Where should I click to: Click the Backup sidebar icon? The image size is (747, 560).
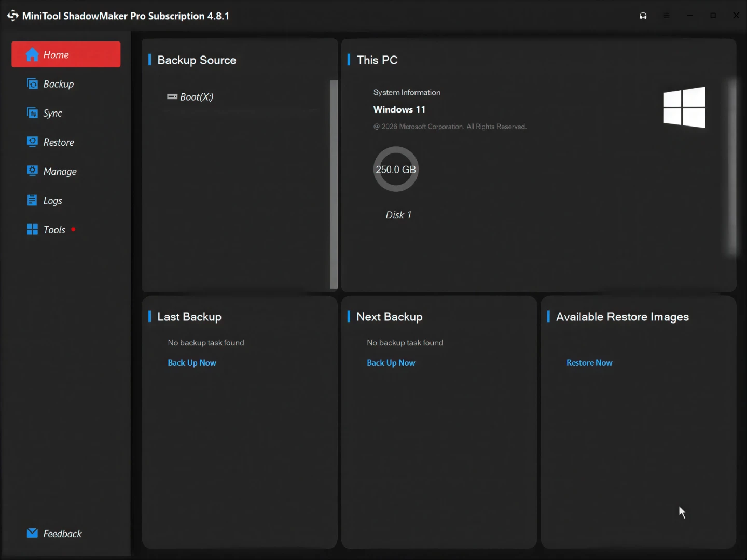32,83
